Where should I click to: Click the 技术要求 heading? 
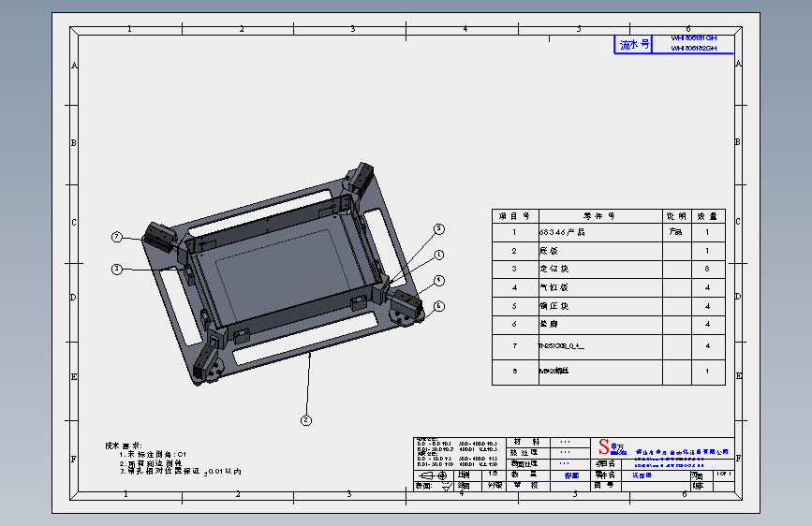point(124,446)
